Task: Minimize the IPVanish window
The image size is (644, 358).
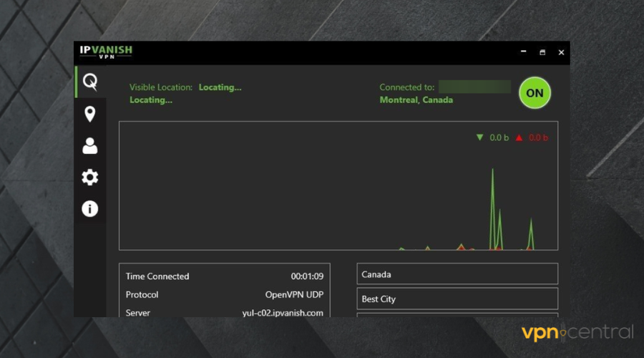Action: (523, 52)
